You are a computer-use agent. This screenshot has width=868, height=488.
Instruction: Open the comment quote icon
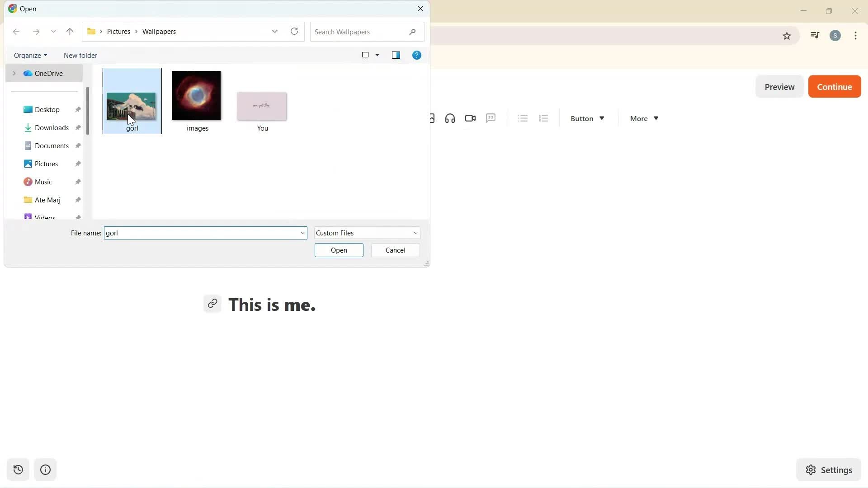(491, 118)
